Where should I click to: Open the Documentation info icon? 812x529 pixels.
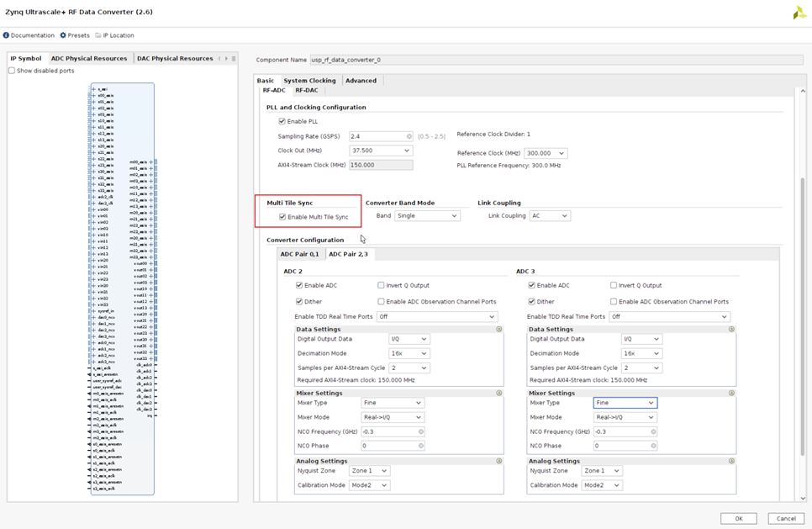(8, 35)
